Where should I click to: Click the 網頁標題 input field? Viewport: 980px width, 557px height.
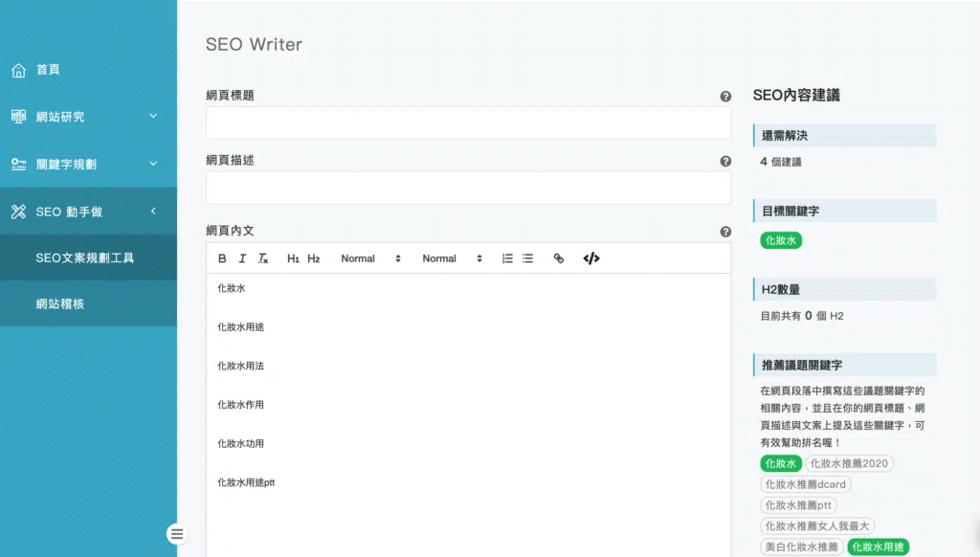468,123
